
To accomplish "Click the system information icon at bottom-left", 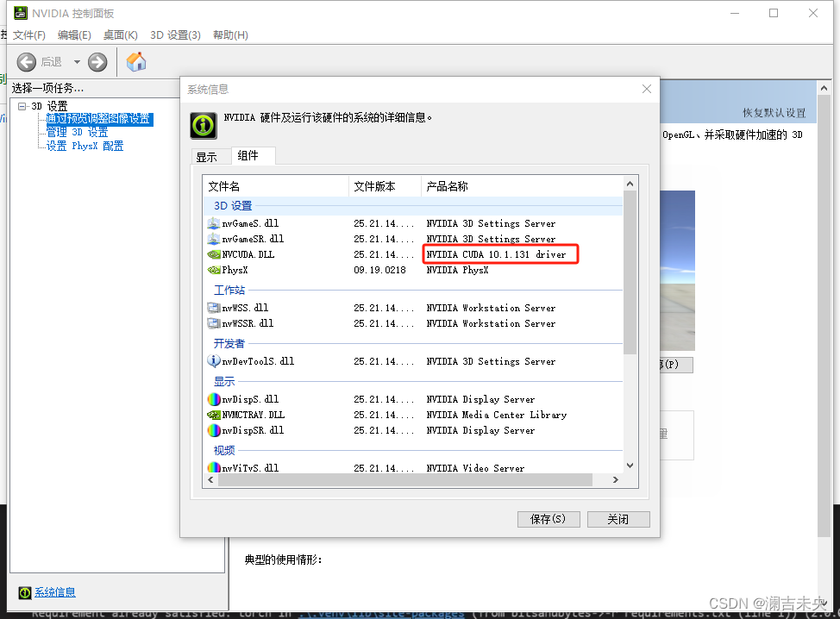I will [25, 593].
